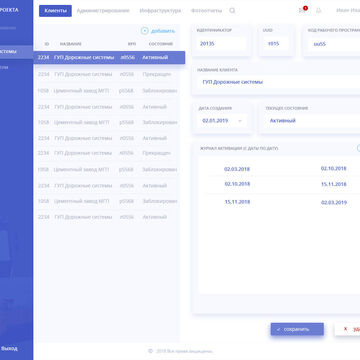Expand the дата создания dropdown arrow
The image size is (360, 360).
(x=240, y=121)
